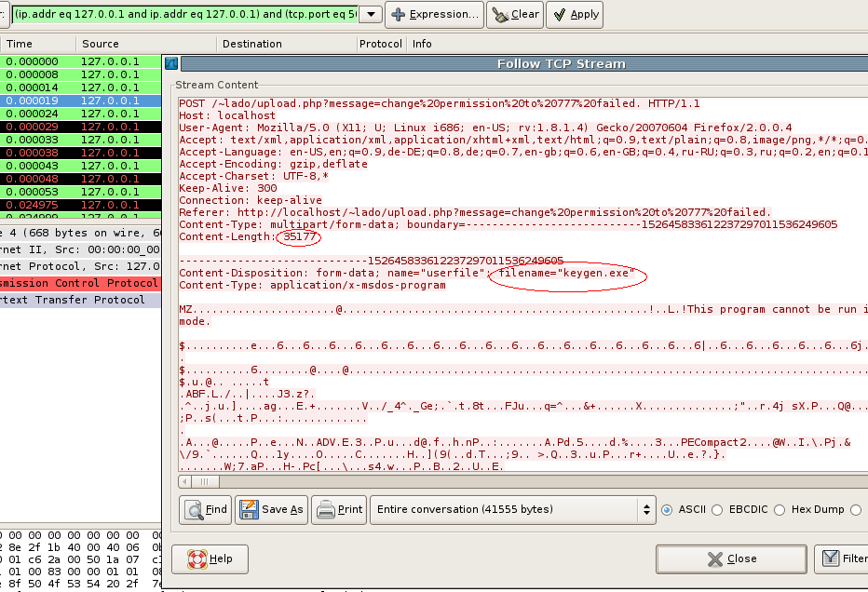Sort packets by the Time column
The image size is (868, 592).
pos(20,44)
